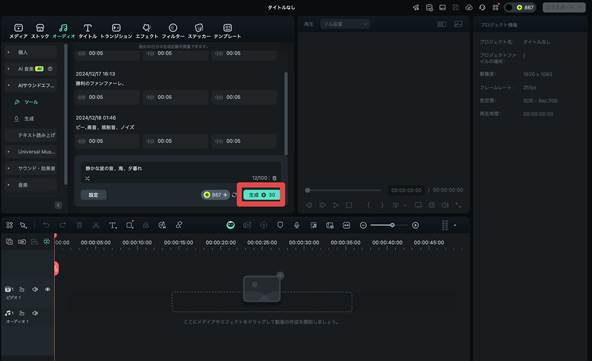Open the テンプレート (Templates) tab
Viewport: 592px width, 361px height.
[x=227, y=31]
